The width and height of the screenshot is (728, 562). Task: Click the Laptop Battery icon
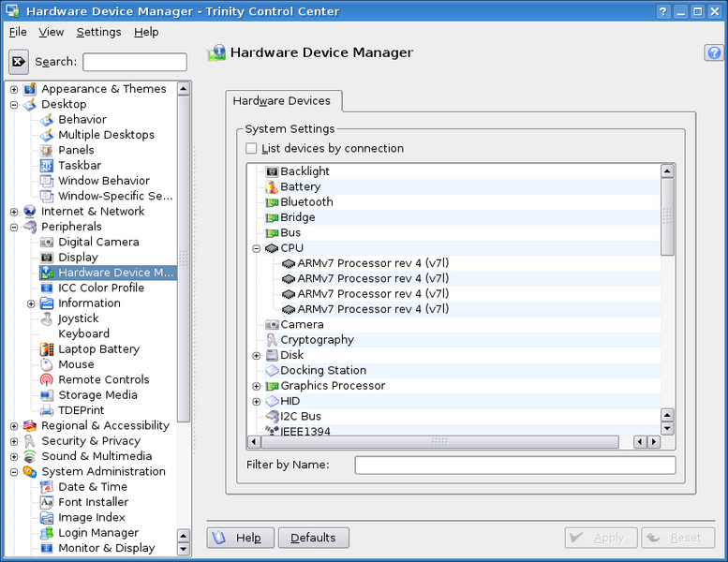[47, 349]
